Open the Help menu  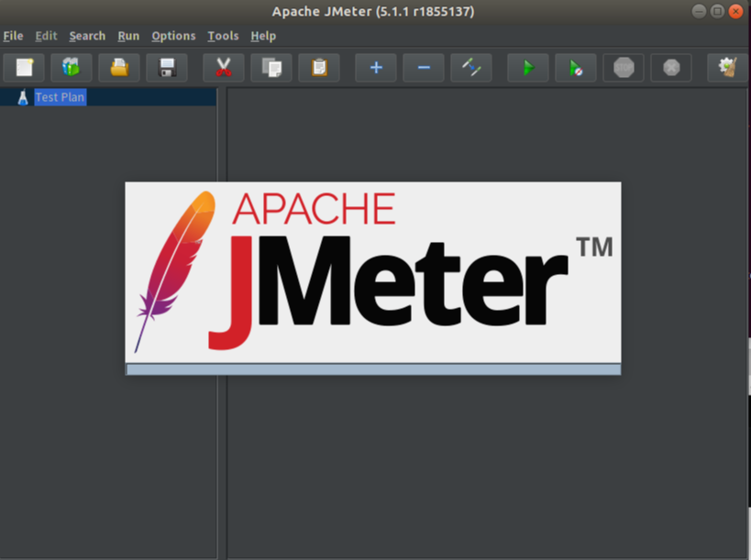click(x=263, y=36)
